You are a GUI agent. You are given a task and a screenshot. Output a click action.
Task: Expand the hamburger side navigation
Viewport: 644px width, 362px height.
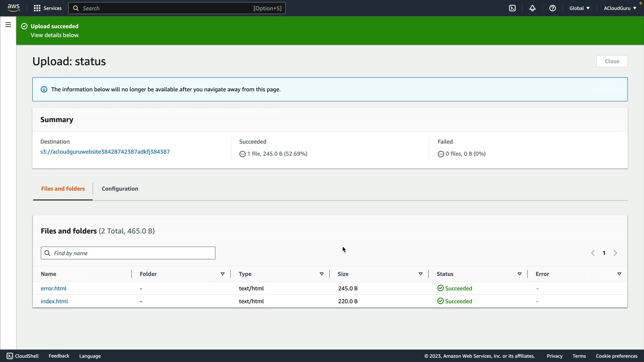click(8, 25)
